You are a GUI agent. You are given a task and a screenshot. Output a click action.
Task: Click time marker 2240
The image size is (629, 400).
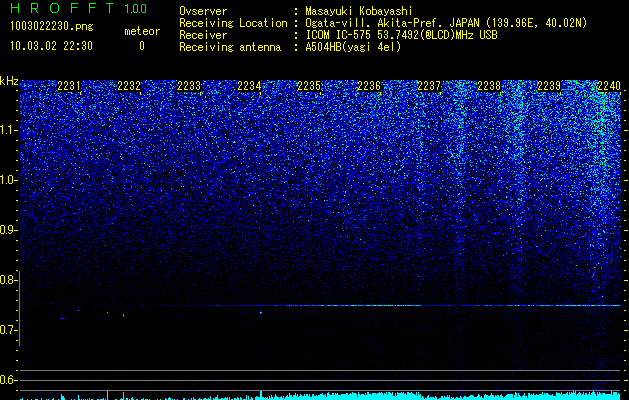(609, 86)
